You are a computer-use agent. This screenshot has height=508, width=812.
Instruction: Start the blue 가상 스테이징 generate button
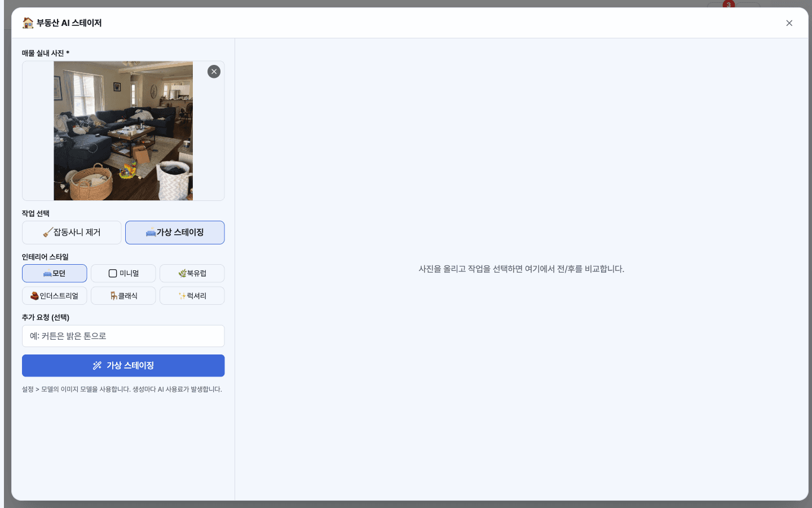[x=123, y=366]
